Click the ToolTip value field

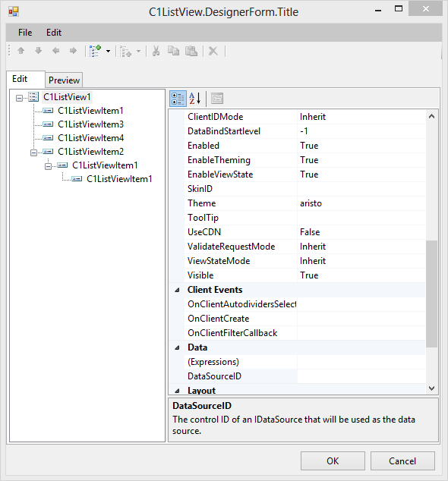tap(361, 218)
